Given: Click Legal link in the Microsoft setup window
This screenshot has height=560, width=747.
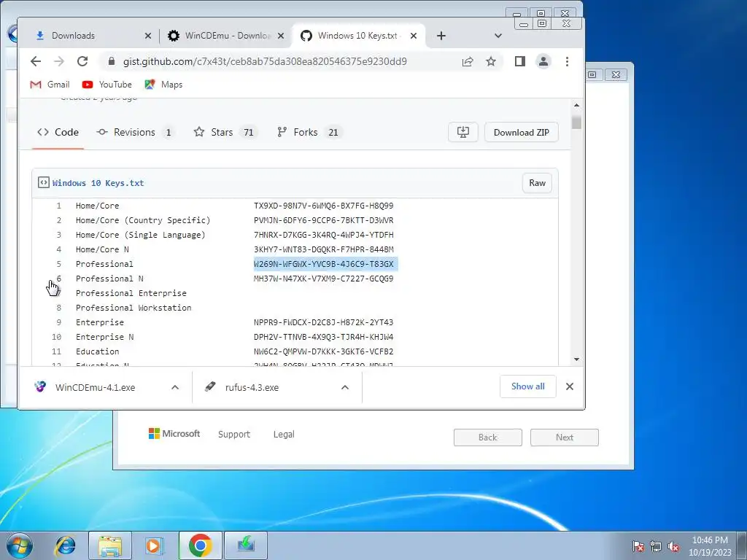Looking at the screenshot, I should (284, 435).
